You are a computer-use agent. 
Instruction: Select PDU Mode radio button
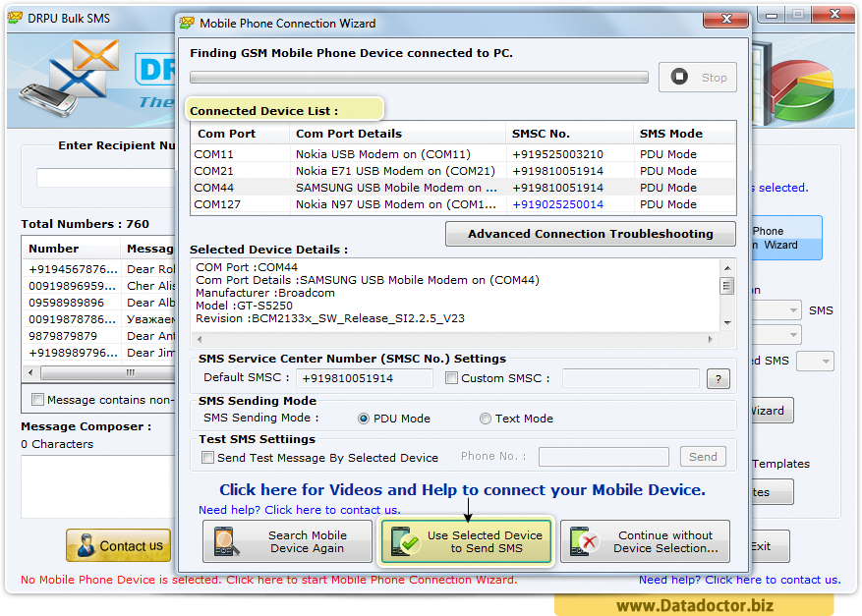point(364,419)
